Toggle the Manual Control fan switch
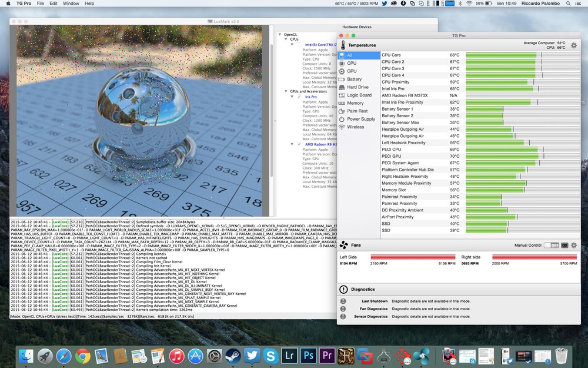Image resolution: width=588 pixels, height=368 pixels. [x=552, y=245]
